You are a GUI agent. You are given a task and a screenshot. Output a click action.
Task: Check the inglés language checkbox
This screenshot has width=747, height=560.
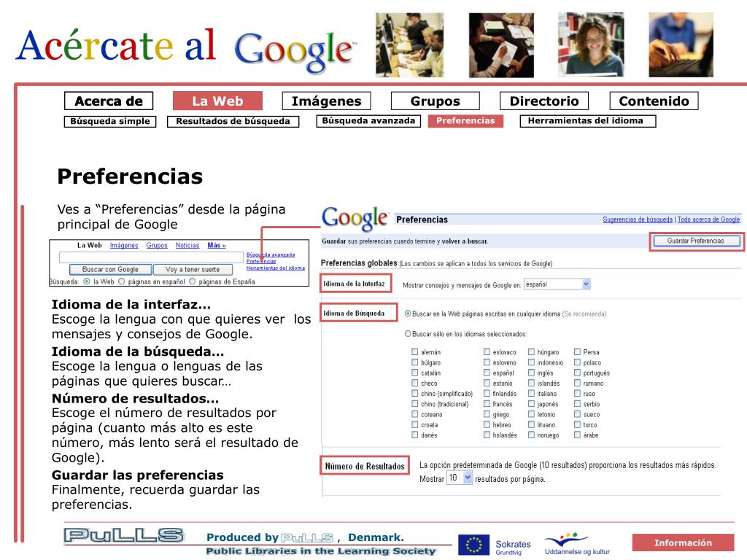531,373
